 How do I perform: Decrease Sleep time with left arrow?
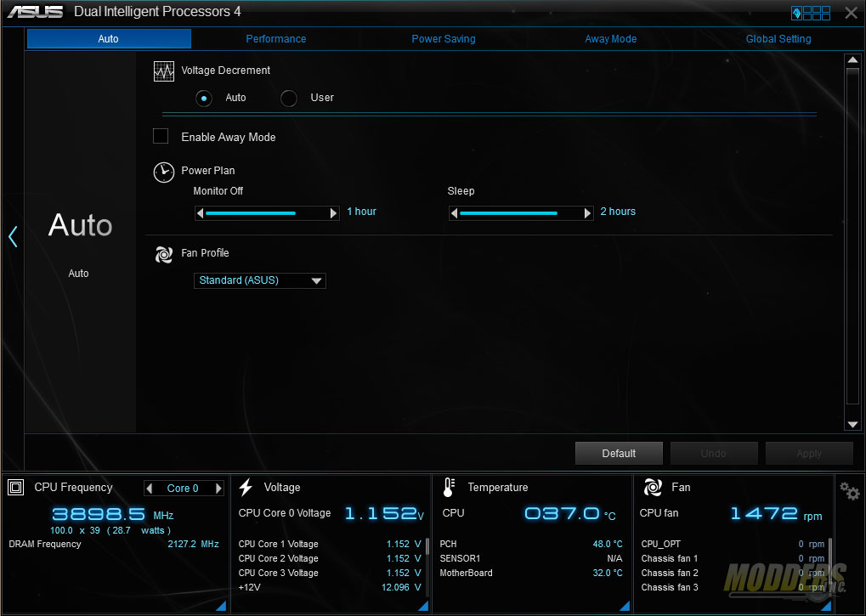pyautogui.click(x=454, y=213)
